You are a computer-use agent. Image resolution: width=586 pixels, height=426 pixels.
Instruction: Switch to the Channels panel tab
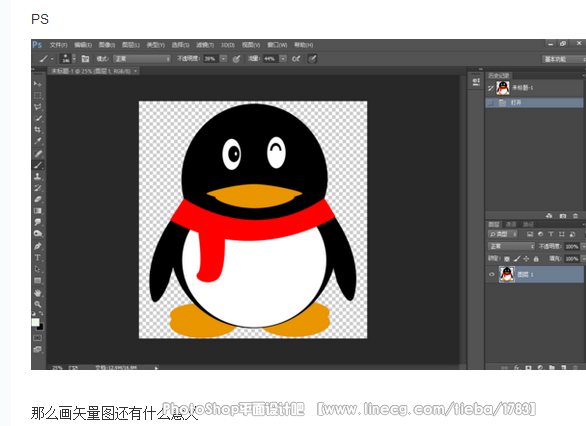[511, 224]
